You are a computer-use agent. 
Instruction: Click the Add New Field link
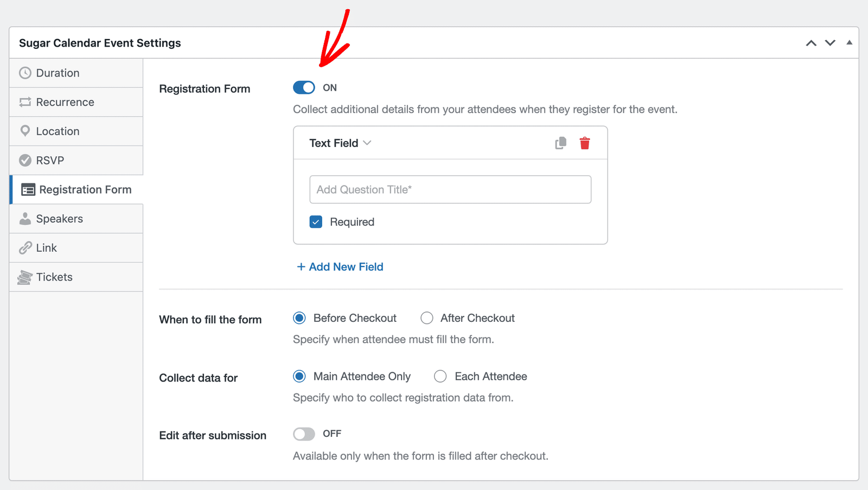(340, 266)
